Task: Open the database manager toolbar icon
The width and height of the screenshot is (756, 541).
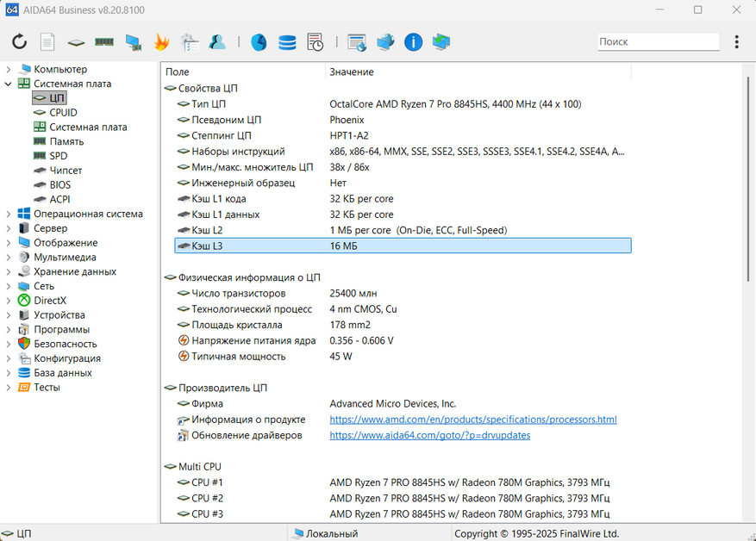Action: pos(287,42)
